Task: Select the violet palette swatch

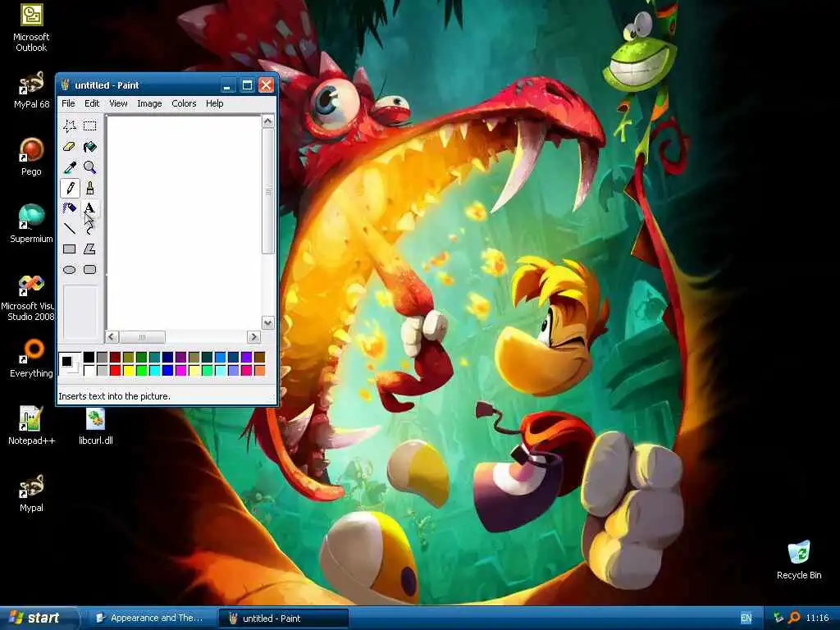Action: (246, 357)
